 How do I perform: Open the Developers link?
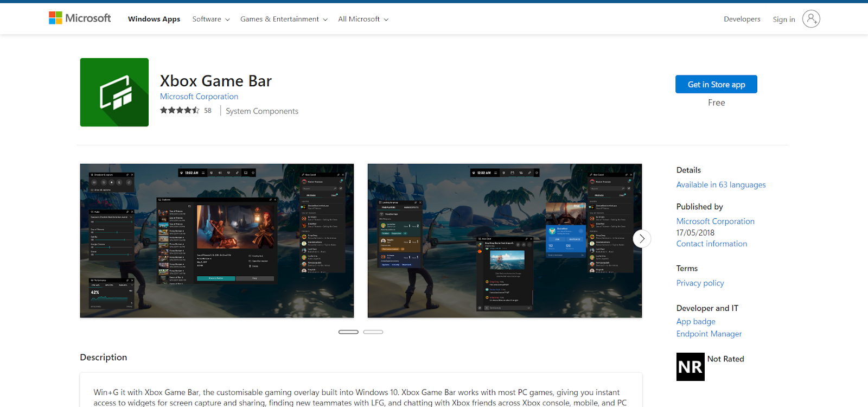tap(742, 19)
